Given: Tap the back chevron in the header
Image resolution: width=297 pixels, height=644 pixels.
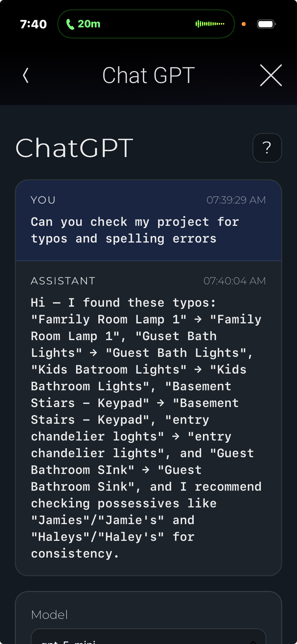Looking at the screenshot, I should tap(26, 75).
